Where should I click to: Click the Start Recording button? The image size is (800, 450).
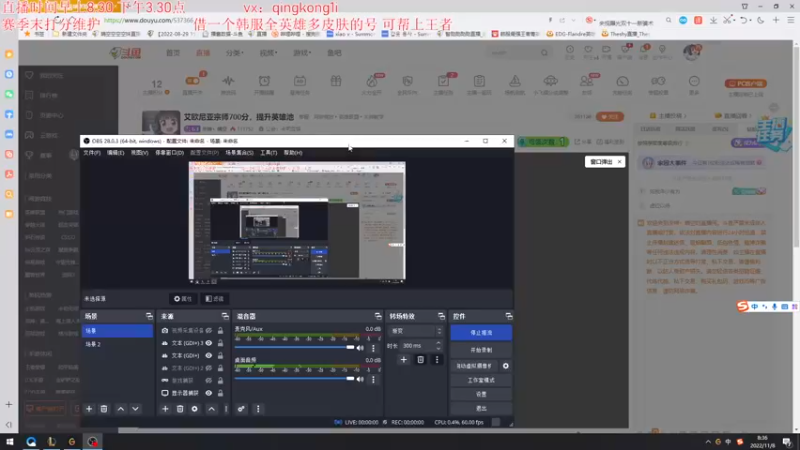point(481,350)
